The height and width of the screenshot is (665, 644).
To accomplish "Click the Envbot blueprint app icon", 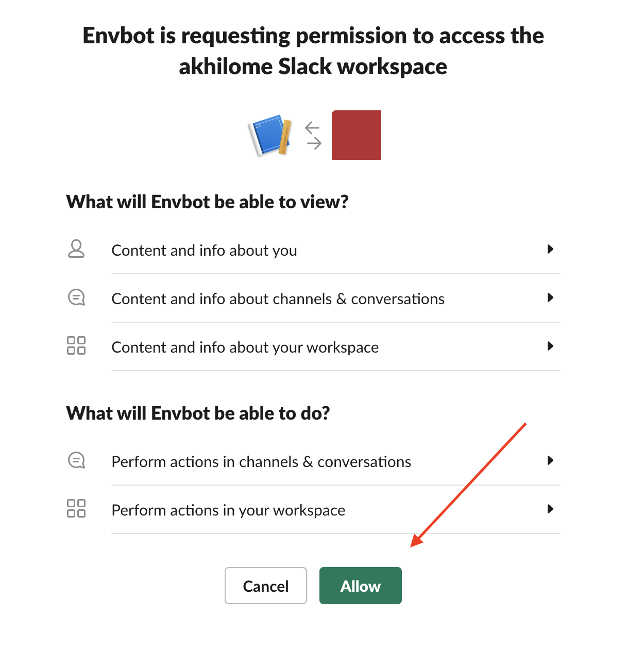I will click(270, 135).
